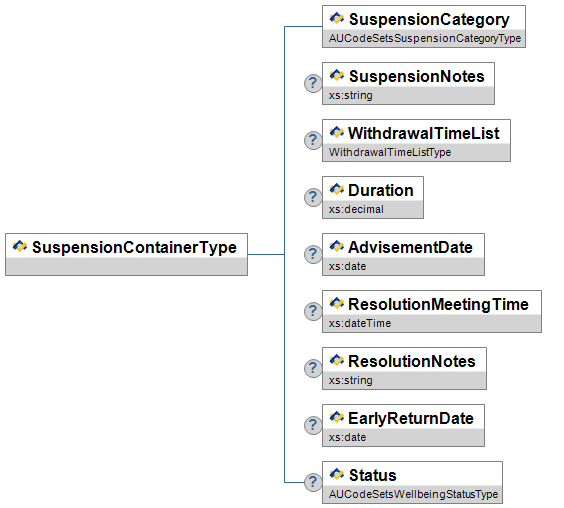The width and height of the screenshot is (564, 508).
Task: Select the WithdrawalTimeList element node
Action: click(416, 140)
